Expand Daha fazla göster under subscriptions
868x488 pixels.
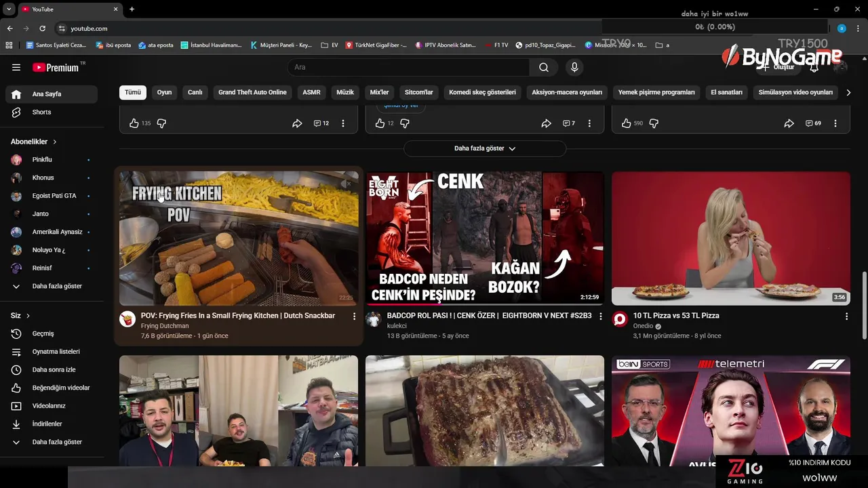pos(52,286)
